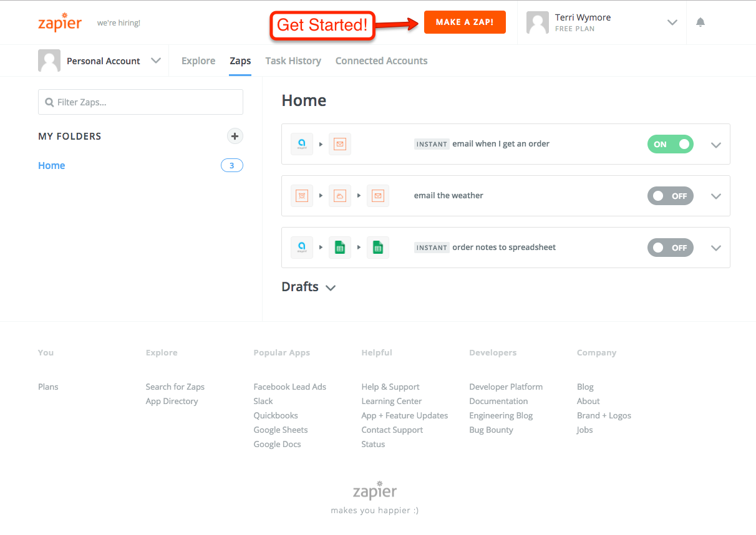Select the Zaps tab

(240, 60)
